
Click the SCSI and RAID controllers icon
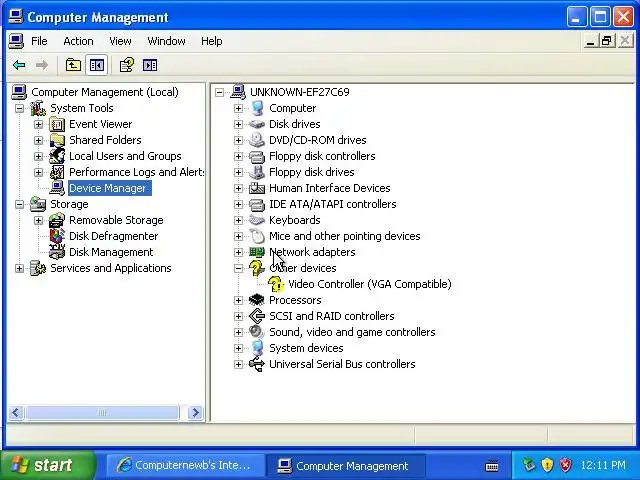click(257, 316)
